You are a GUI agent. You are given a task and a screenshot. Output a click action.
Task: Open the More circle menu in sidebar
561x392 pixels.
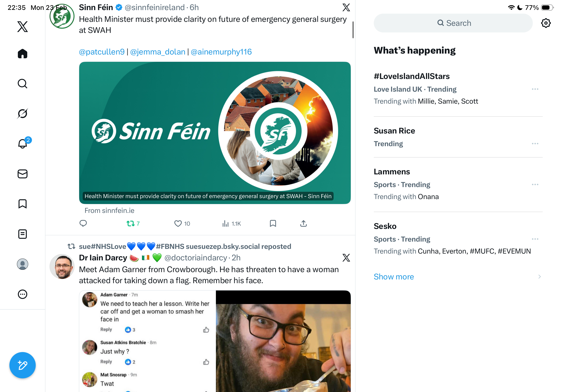[x=23, y=294]
